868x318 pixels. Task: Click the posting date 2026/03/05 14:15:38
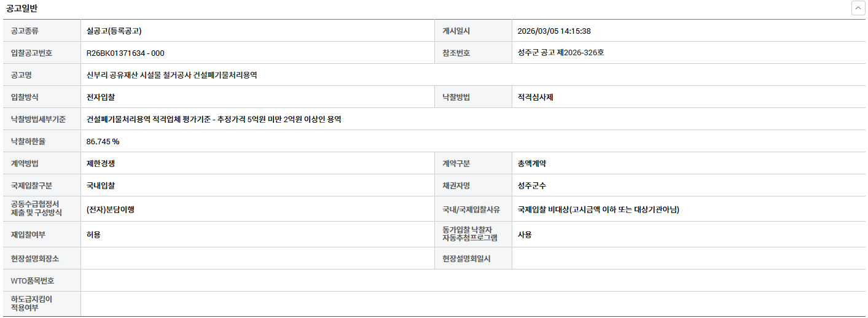554,31
